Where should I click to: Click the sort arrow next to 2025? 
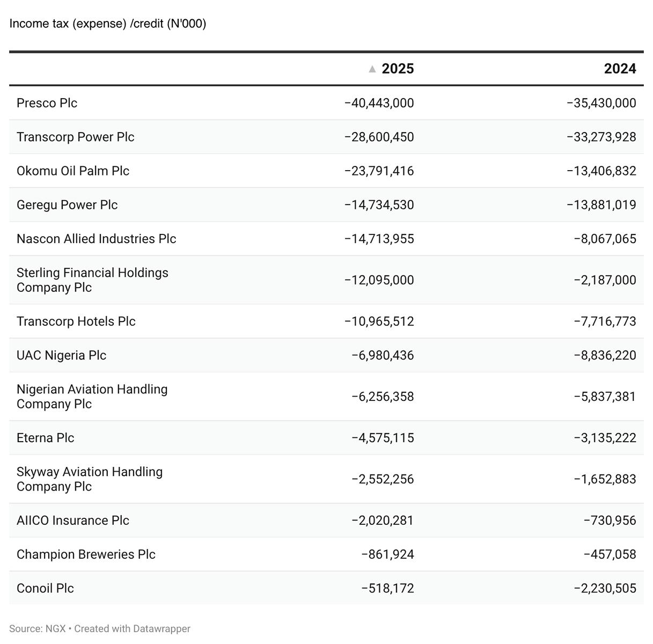[372, 69]
